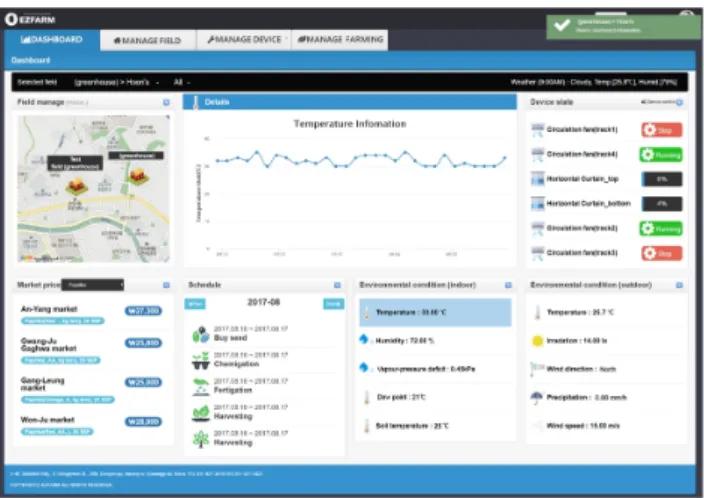Click the device control link in Device state header
704x498 pixels.
pos(657,102)
